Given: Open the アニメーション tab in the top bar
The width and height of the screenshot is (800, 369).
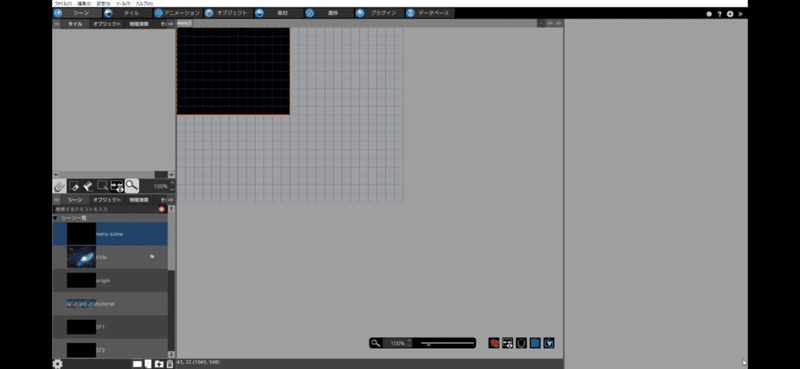Looking at the screenshot, I should [x=178, y=13].
